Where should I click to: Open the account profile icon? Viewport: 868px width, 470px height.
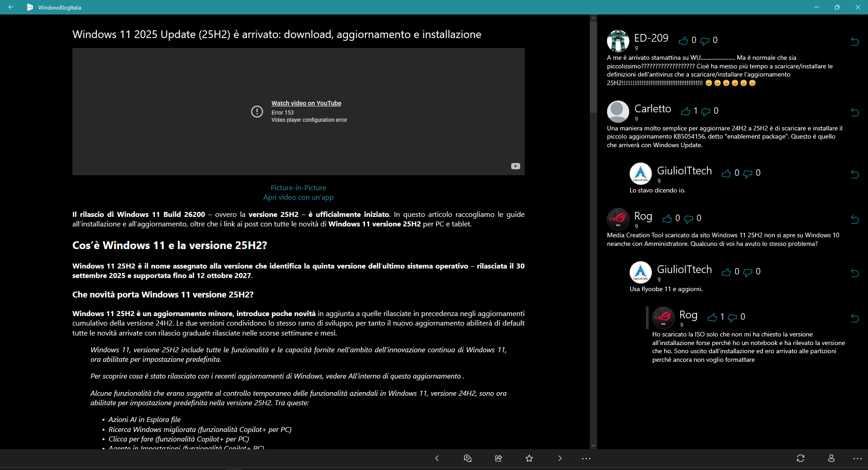(831, 458)
